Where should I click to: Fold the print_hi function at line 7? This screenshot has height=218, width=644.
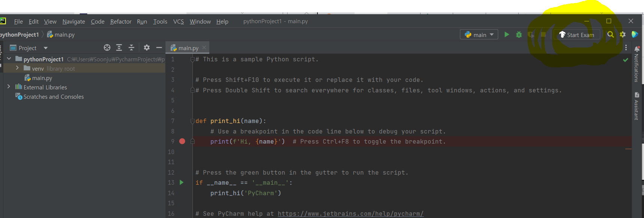192,121
